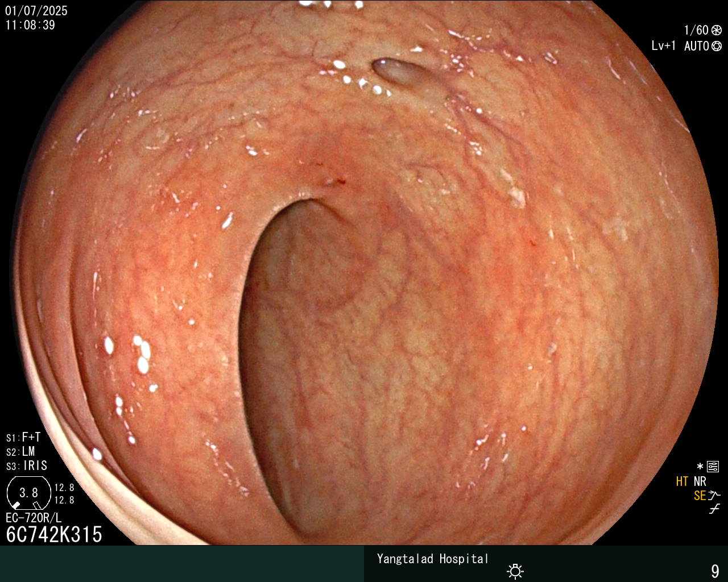
Task: Click the AUTO iris aperture icon
Action: [717, 46]
